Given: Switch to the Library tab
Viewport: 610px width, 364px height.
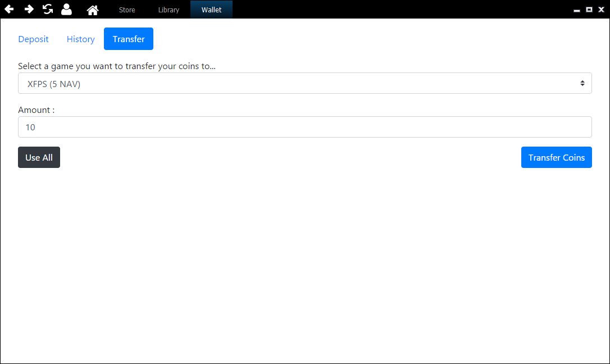Looking at the screenshot, I should coord(169,10).
